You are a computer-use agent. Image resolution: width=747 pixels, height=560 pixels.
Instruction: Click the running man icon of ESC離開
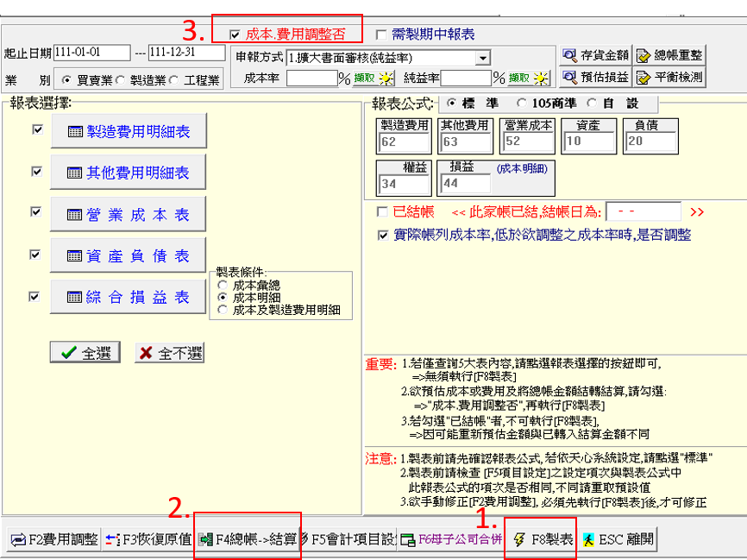(589, 540)
